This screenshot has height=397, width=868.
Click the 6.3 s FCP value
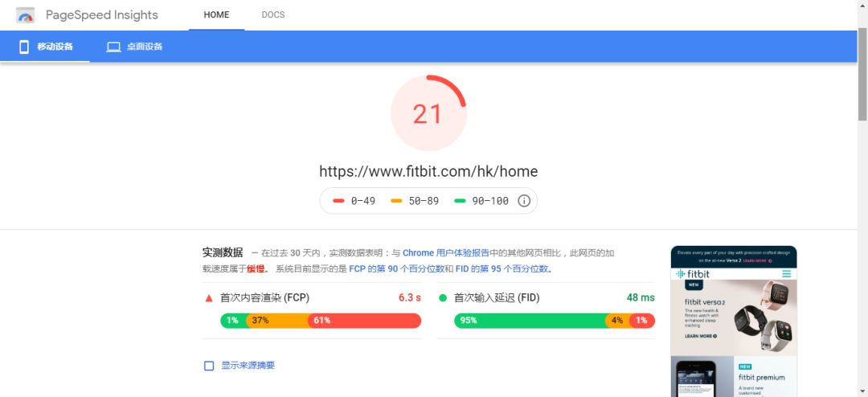(x=410, y=298)
